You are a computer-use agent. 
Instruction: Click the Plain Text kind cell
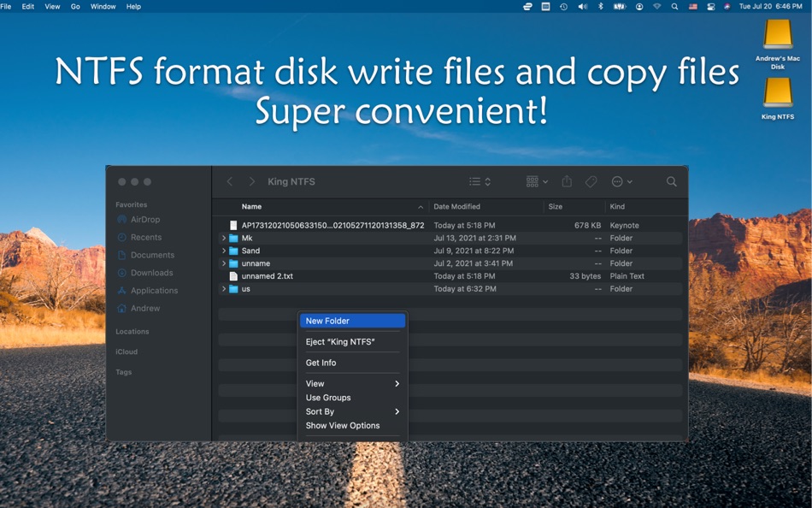pos(627,275)
